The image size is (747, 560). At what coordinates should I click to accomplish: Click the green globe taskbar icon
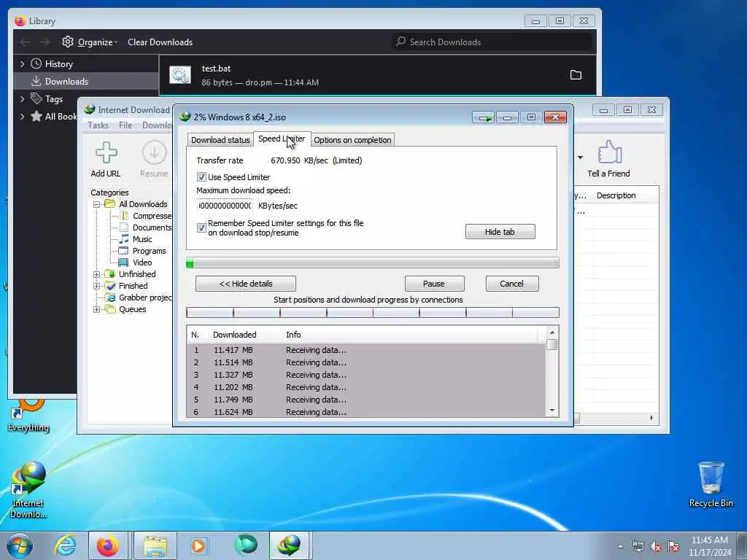tap(246, 545)
